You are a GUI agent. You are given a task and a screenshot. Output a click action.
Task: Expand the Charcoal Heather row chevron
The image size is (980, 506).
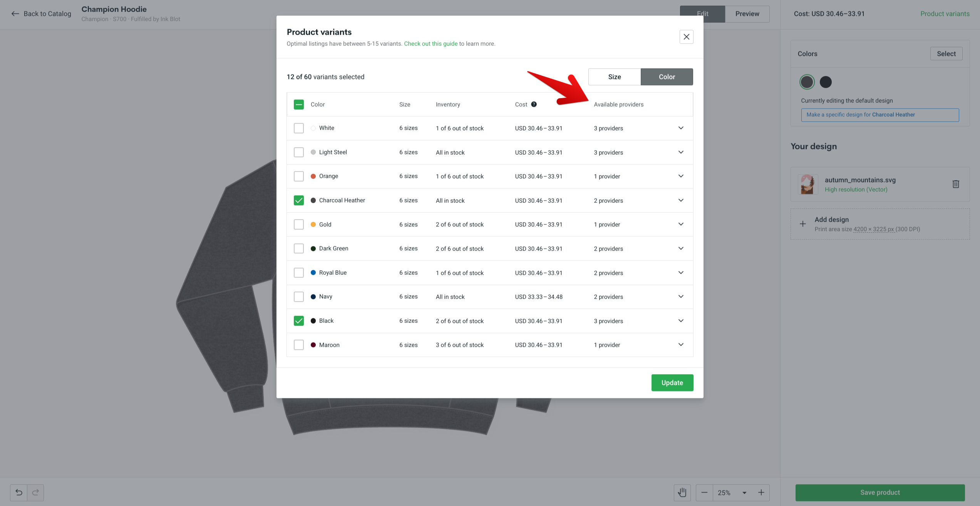pos(681,200)
